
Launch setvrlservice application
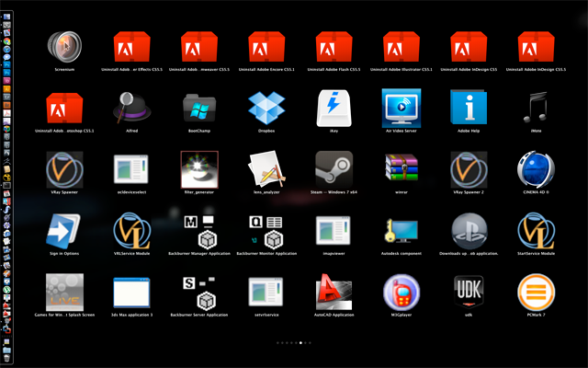point(266,292)
